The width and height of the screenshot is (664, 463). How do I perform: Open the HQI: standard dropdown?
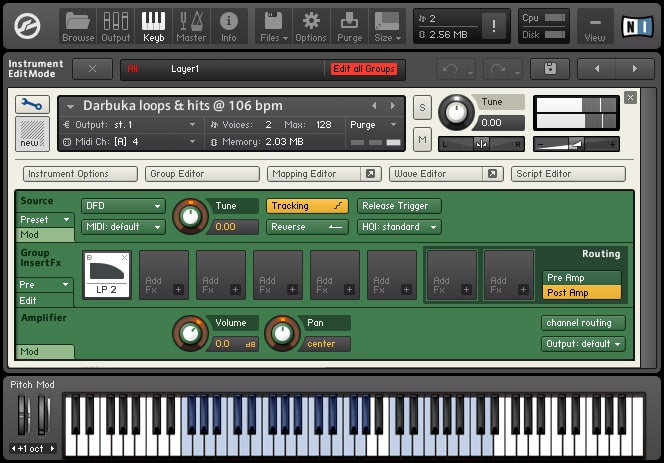pyautogui.click(x=399, y=227)
